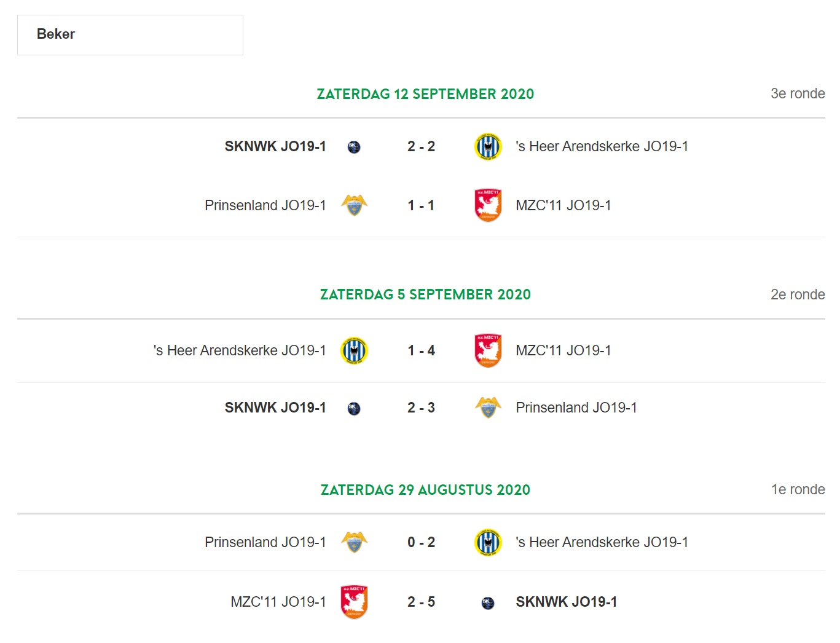Click 's Heer Arendskerke crest beside 2 - 2 score
840x643 pixels.
[489, 146]
